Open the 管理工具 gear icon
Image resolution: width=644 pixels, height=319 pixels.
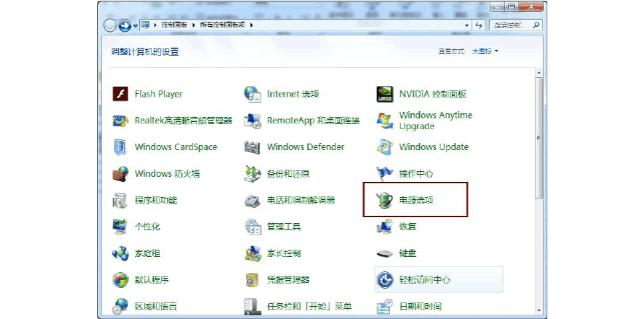point(252,227)
